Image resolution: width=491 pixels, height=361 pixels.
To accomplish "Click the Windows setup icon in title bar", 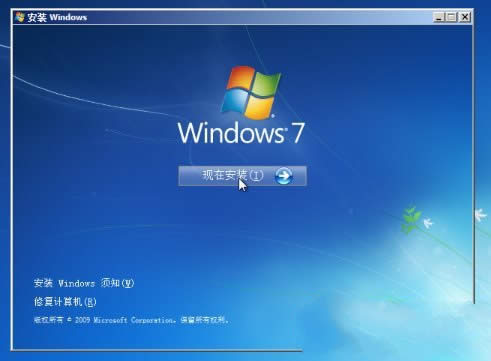I will click(20, 17).
